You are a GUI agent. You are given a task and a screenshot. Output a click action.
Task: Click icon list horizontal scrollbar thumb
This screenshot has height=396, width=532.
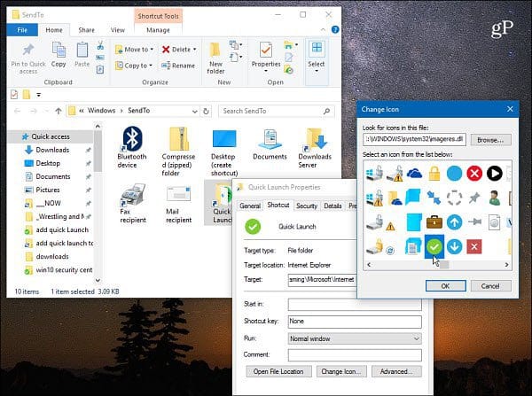click(444, 265)
